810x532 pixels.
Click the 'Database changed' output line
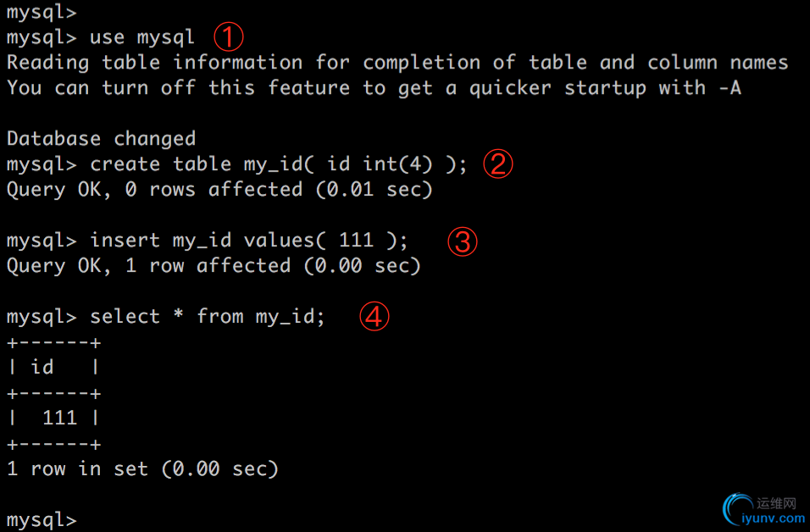pos(102,138)
